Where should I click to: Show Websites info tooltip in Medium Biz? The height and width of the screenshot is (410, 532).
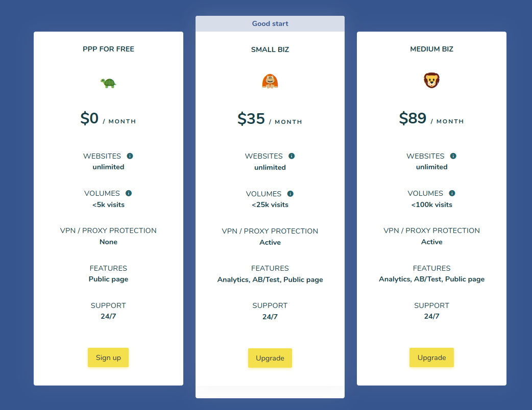pyautogui.click(x=453, y=156)
